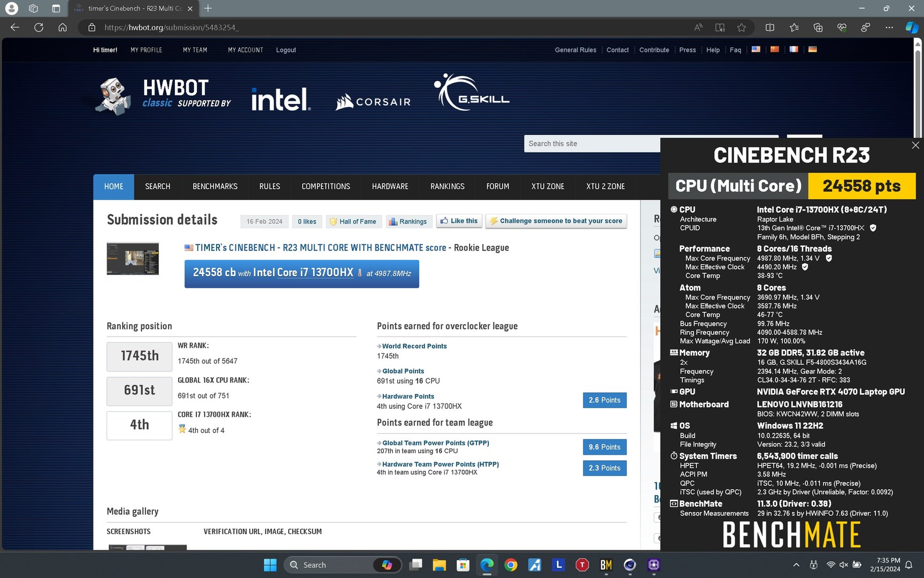Screen dimensions: 924x578
Task: Open the HOME navigation tab
Action: pyautogui.click(x=113, y=187)
